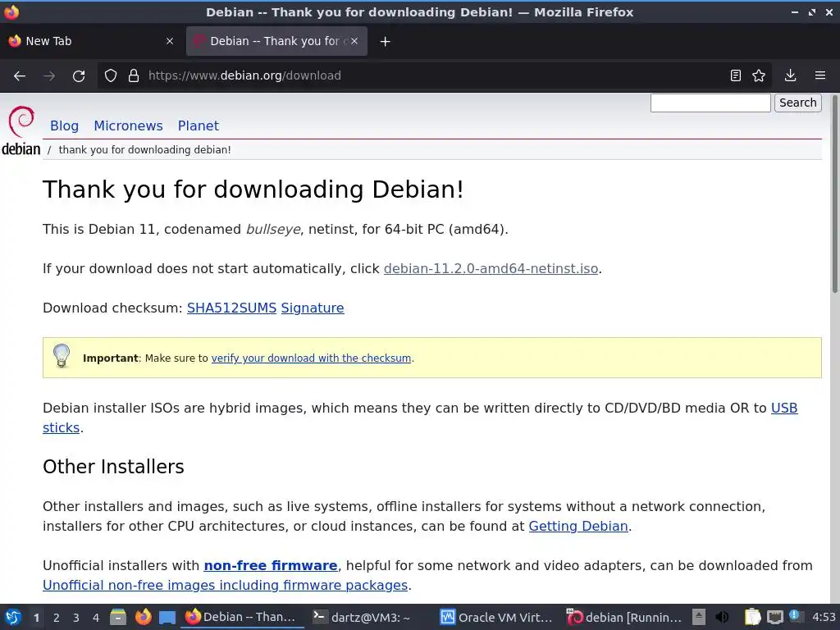Click the network status tray icon
The height and width of the screenshot is (630, 840).
(774, 617)
